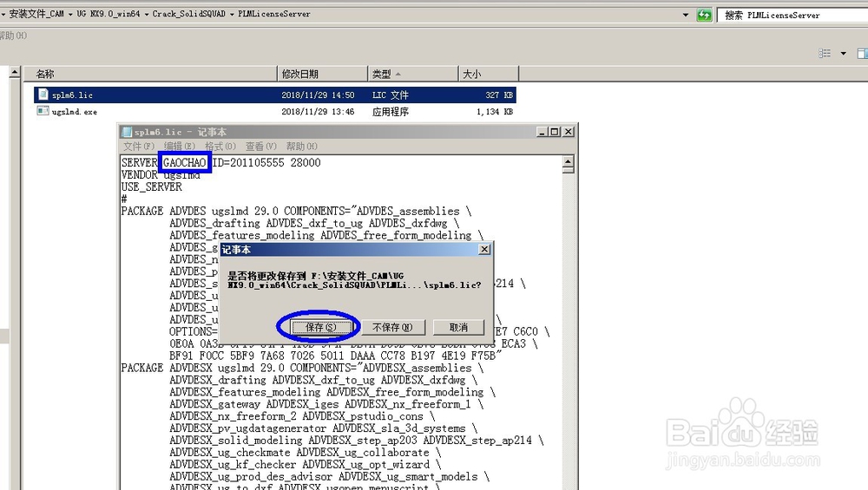Close the Notepad save dialog
This screenshot has width=868, height=490.
(x=484, y=250)
